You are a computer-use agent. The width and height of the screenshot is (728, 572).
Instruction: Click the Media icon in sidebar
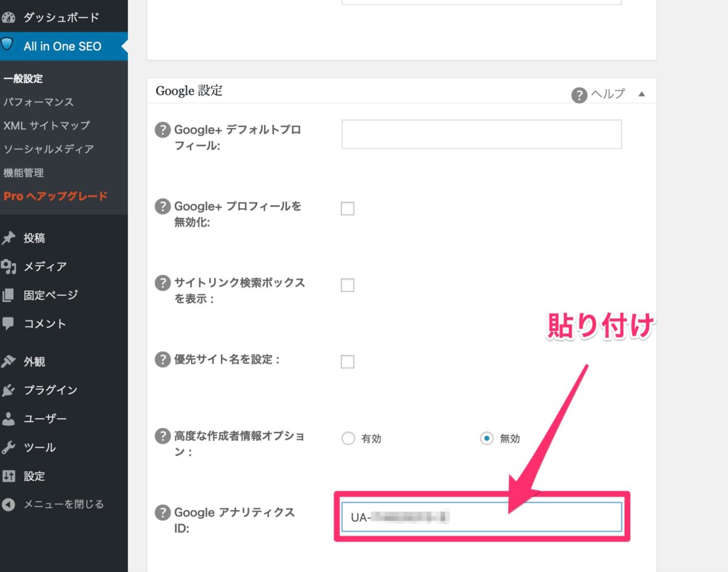click(8, 267)
